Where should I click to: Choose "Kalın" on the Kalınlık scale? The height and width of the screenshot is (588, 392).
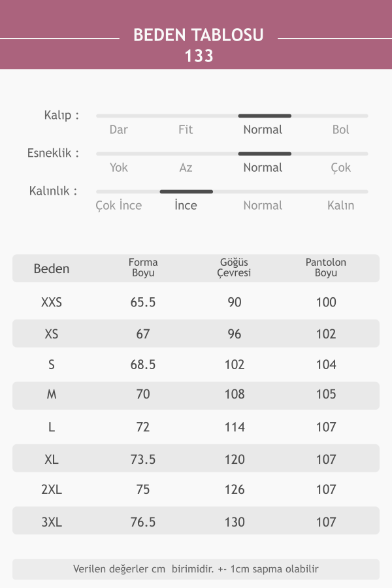340,205
